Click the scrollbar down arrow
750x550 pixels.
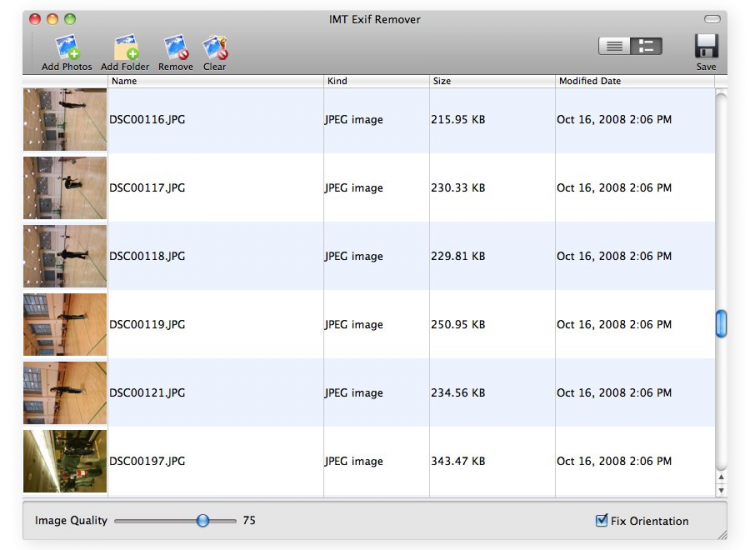click(721, 490)
